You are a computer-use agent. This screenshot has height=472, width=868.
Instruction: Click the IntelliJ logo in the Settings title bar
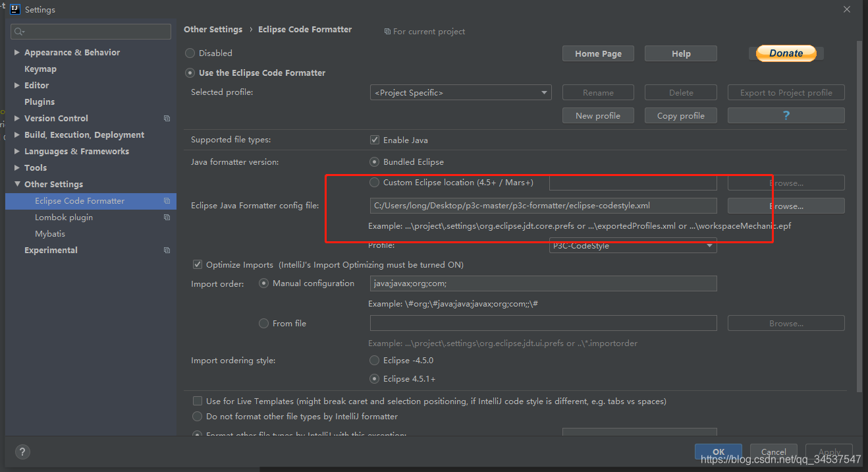[14, 9]
